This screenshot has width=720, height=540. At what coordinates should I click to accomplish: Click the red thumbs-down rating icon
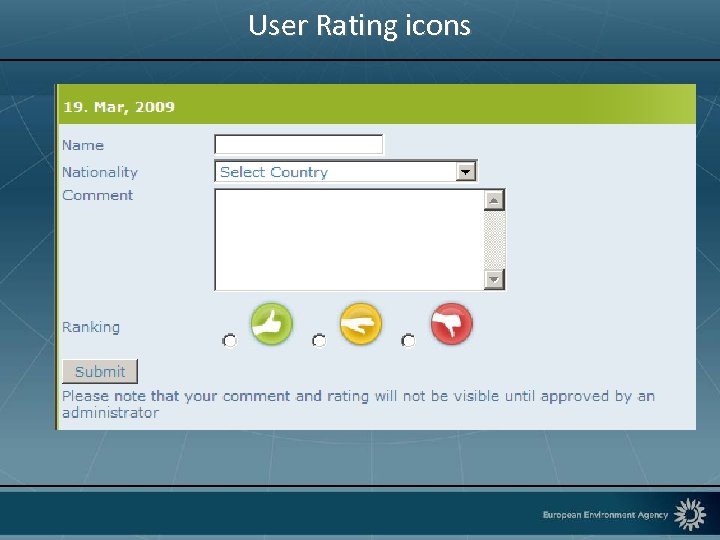coord(452,324)
